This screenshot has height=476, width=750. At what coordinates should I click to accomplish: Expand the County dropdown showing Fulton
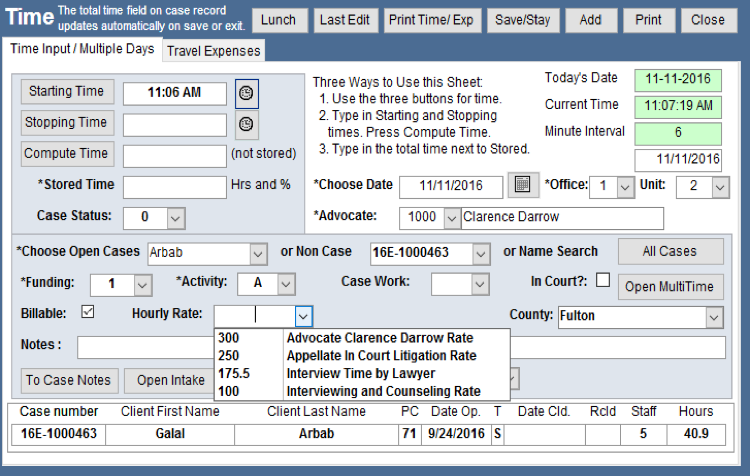(714, 316)
